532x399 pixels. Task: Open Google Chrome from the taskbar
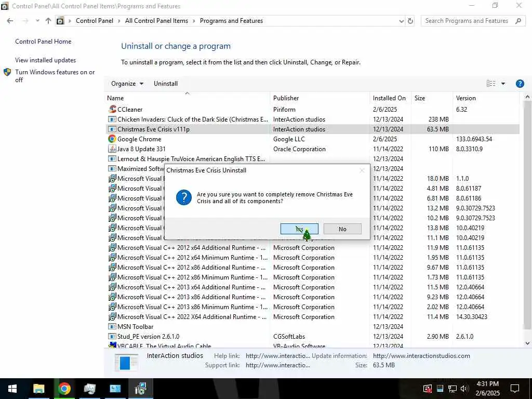pos(64,389)
